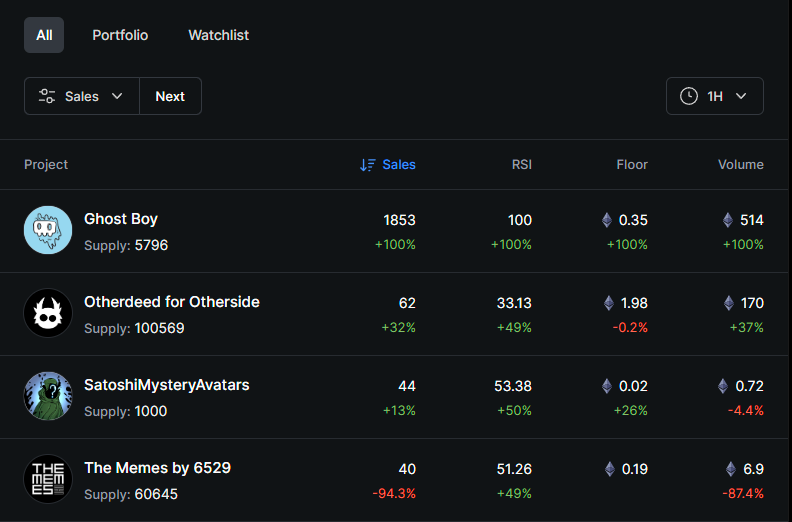Sort by the RSI column header
Image resolution: width=792 pixels, height=522 pixels.
[x=522, y=165]
